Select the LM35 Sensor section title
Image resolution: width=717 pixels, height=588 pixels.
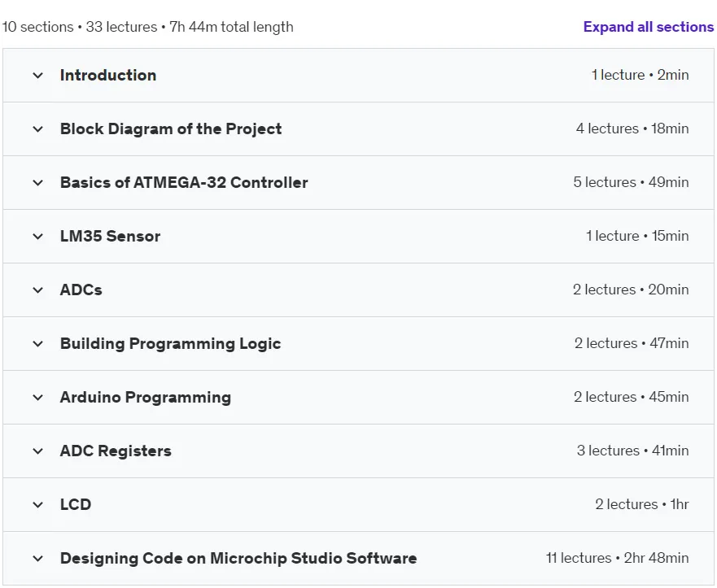[x=110, y=236]
